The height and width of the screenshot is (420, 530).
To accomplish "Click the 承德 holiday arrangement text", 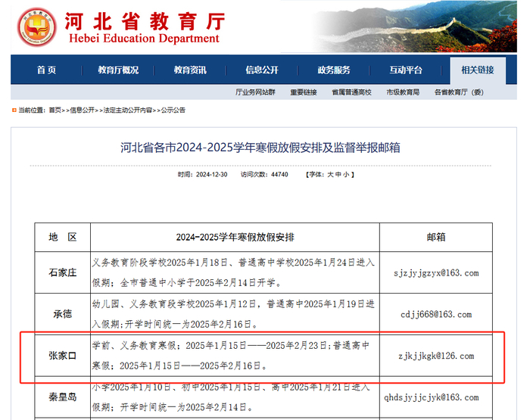I will [233, 314].
